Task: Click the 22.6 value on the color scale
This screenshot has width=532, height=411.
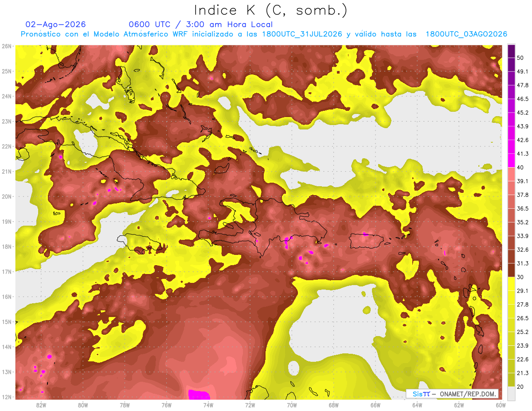Action: click(x=522, y=360)
